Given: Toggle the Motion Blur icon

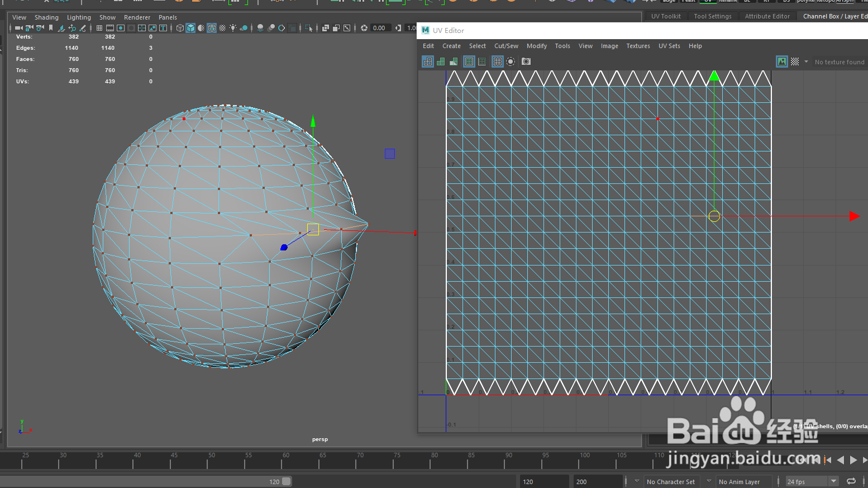Looking at the screenshot, I should (x=271, y=28).
